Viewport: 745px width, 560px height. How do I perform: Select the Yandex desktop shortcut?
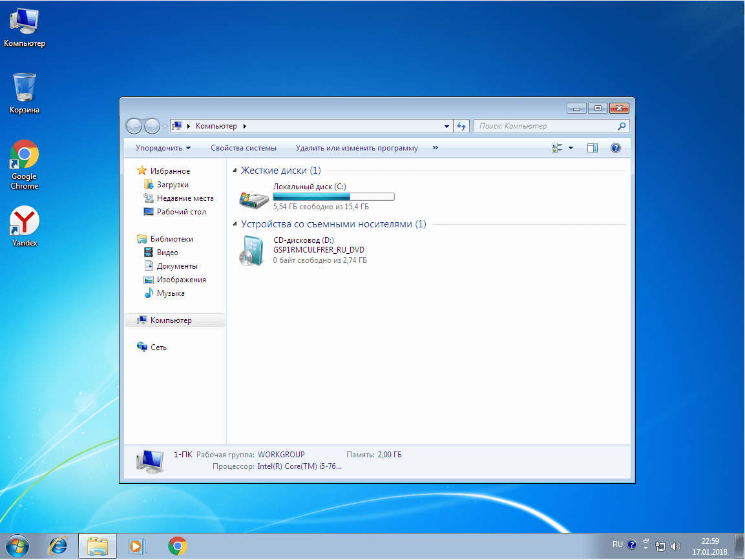[x=25, y=226]
